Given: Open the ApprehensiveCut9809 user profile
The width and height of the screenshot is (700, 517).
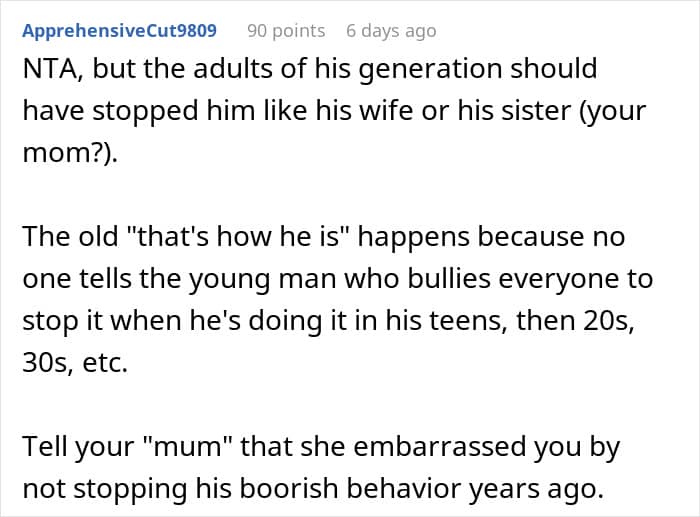Looking at the screenshot, I should [119, 30].
